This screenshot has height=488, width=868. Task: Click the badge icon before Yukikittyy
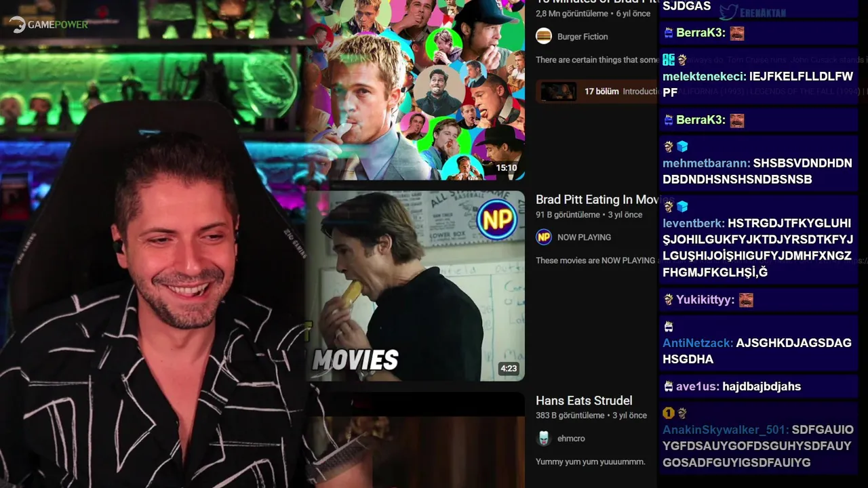[x=669, y=300]
